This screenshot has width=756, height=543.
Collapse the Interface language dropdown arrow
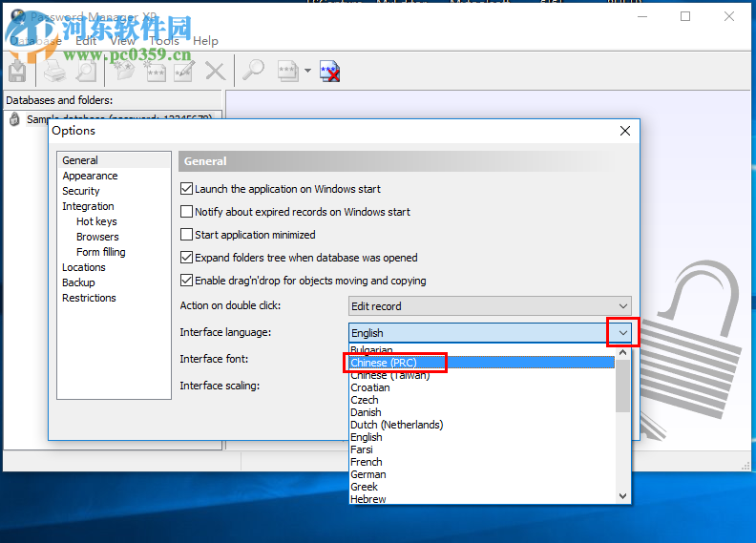click(x=623, y=332)
